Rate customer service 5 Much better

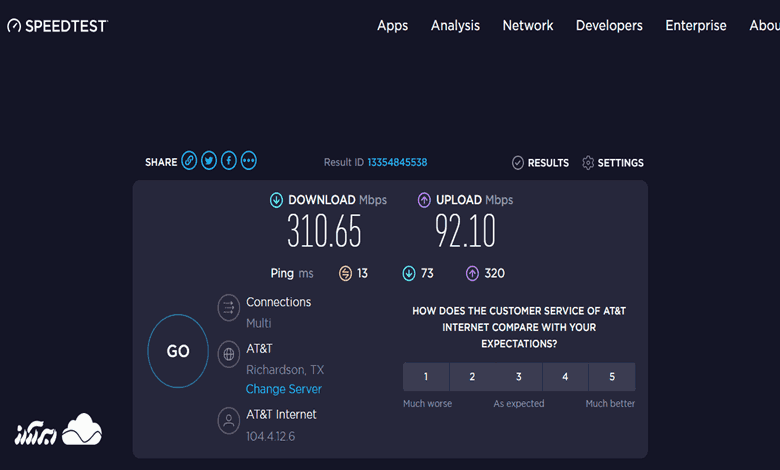[612, 376]
